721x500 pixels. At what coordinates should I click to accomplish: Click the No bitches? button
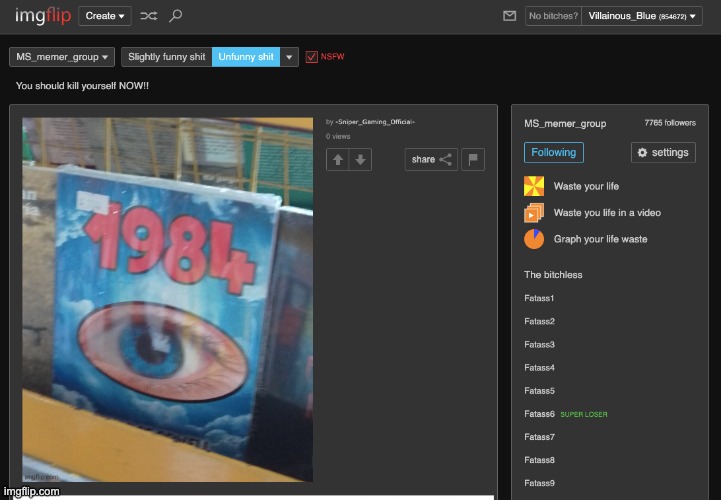(553, 16)
